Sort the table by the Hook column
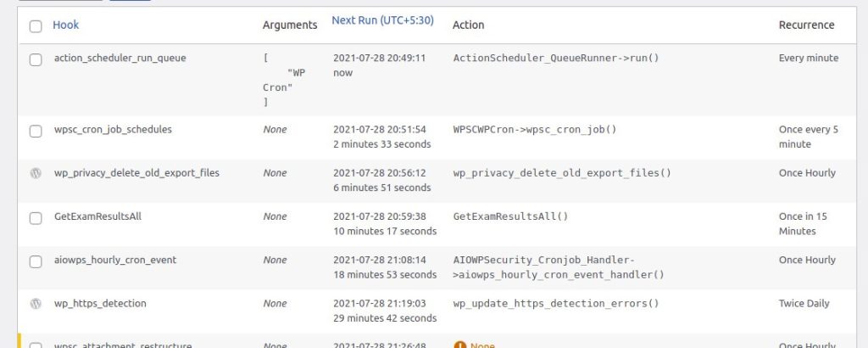Screen dimensions: 868x348 65,25
